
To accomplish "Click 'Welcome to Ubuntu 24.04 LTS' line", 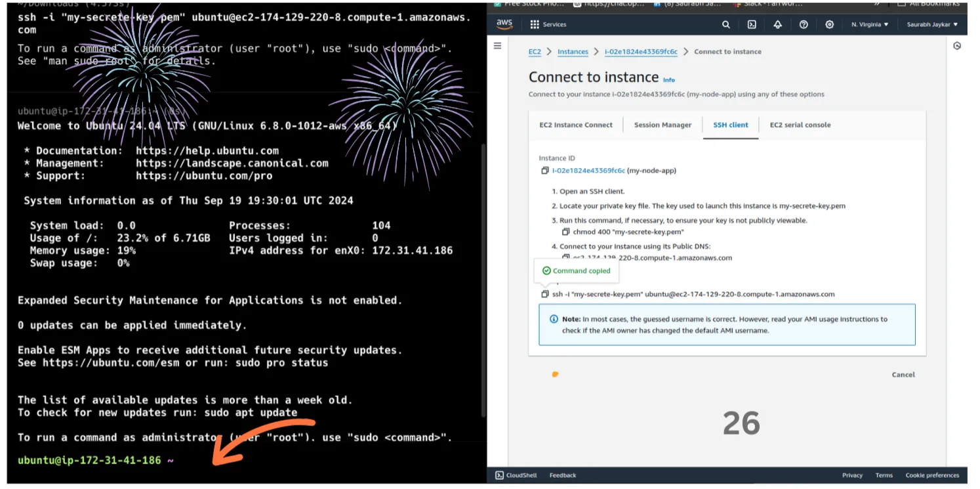I will click(x=207, y=126).
